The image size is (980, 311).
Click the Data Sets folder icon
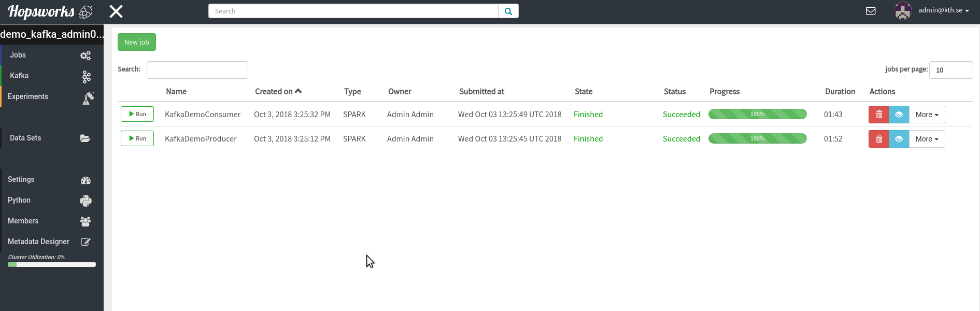(x=86, y=138)
